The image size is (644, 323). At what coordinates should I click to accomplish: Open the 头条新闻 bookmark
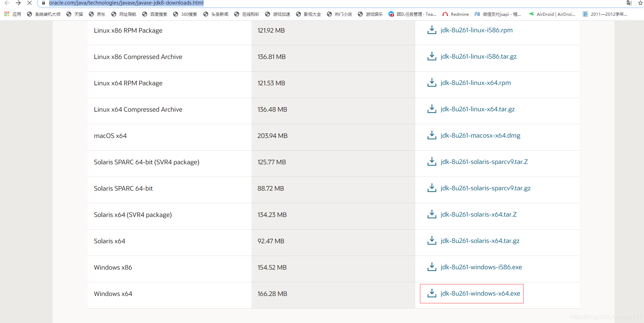pos(216,14)
